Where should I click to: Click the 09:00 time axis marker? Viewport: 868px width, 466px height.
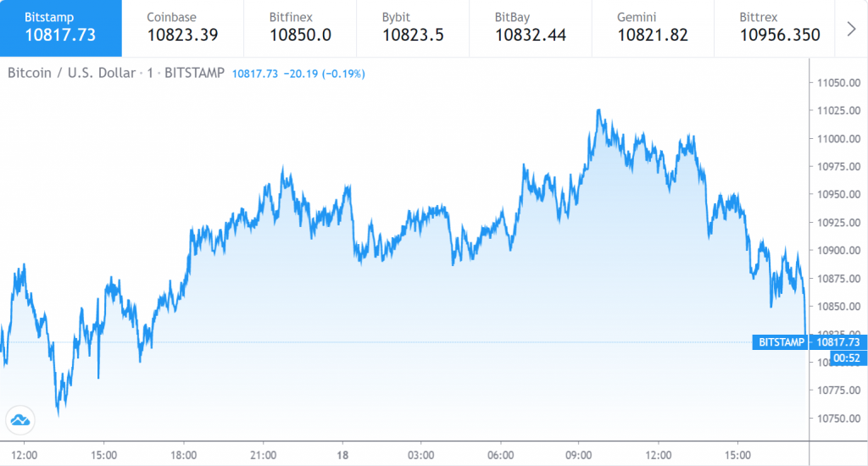coord(581,454)
